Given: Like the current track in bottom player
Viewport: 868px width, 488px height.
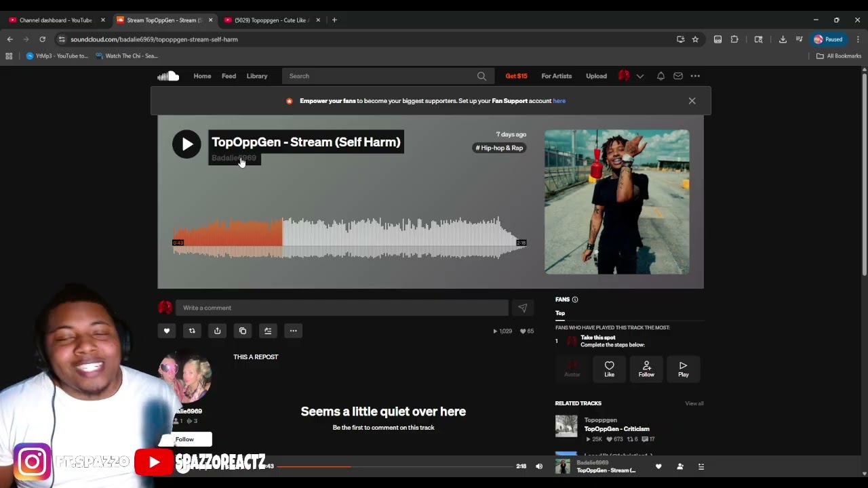Looking at the screenshot, I should (658, 466).
